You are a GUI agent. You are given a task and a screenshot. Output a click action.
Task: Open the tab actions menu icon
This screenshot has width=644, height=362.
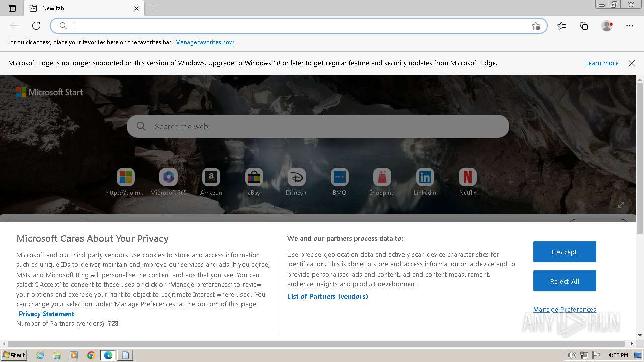(12, 8)
